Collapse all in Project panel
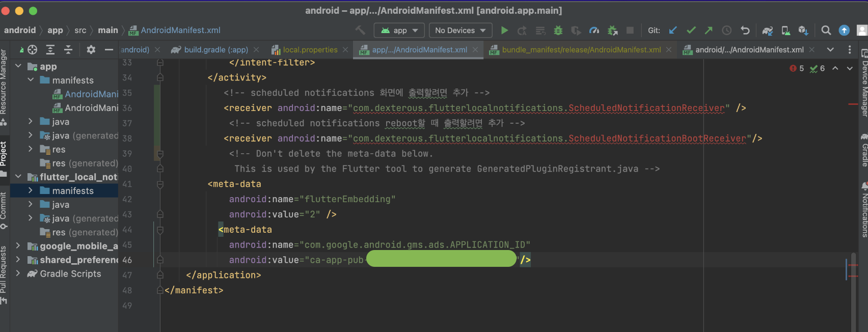The image size is (868, 332). pyautogui.click(x=68, y=49)
